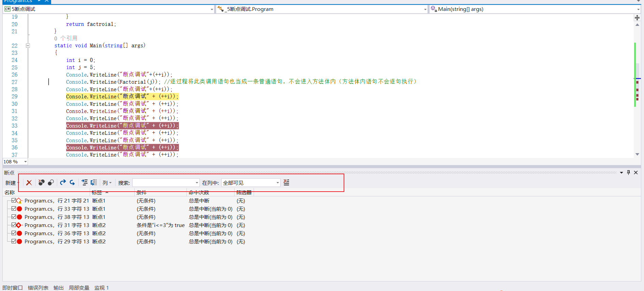This screenshot has height=291, width=644.
Task: Switch to the 局部变量 tab
Action: tap(79, 288)
